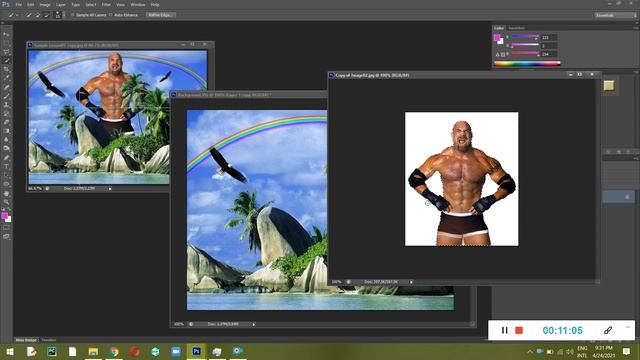The height and width of the screenshot is (360, 640).
Task: Click the foreground color swatch in Color panel
Action: (497, 38)
